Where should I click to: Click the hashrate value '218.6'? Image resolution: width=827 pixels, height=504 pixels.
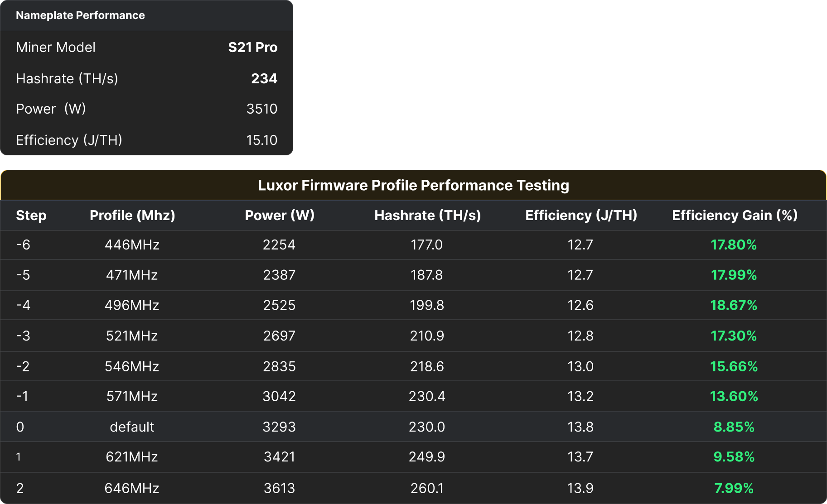426,366
